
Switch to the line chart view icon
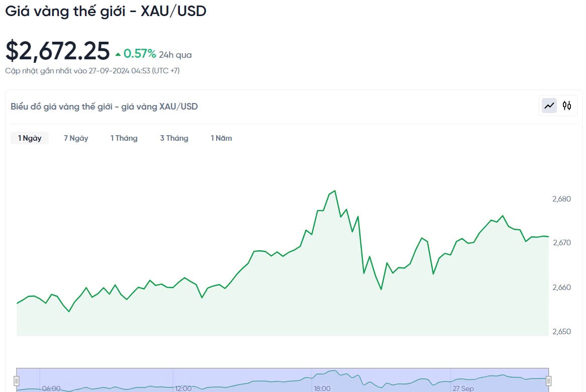(549, 106)
